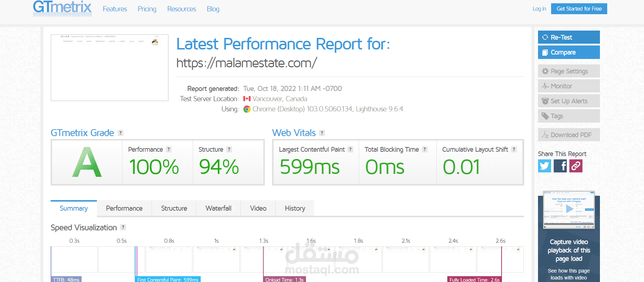The image size is (644, 282).
Task: Click the 100% Performance score
Action: 154,167
